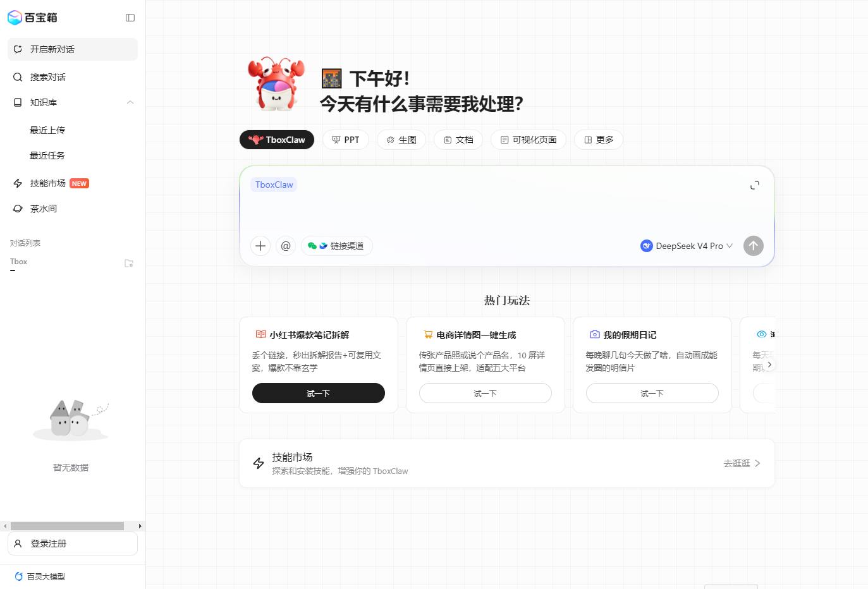The width and height of the screenshot is (868, 589).
Task: Click the scrollbar left arrow
Action: [x=5, y=526]
